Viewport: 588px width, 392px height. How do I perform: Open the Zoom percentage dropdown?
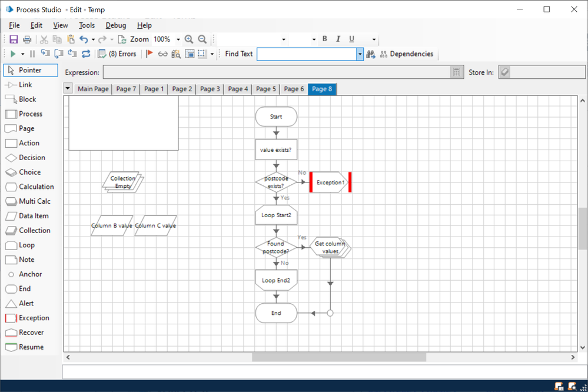coord(178,39)
